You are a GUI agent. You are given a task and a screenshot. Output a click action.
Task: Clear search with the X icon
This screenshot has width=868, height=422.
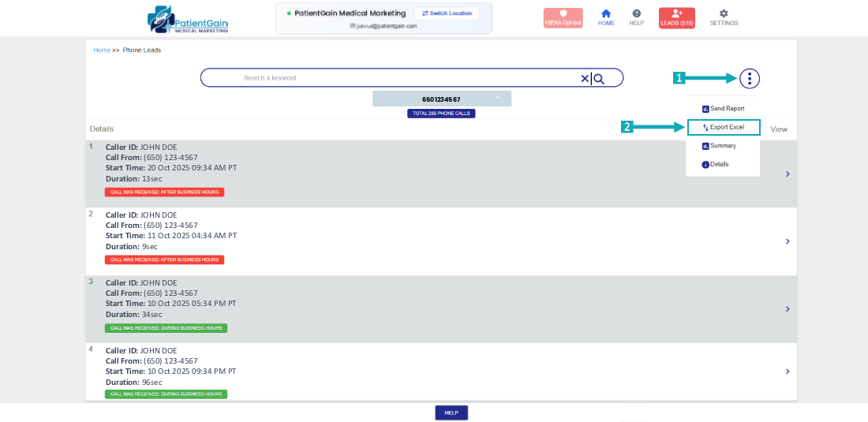[585, 78]
